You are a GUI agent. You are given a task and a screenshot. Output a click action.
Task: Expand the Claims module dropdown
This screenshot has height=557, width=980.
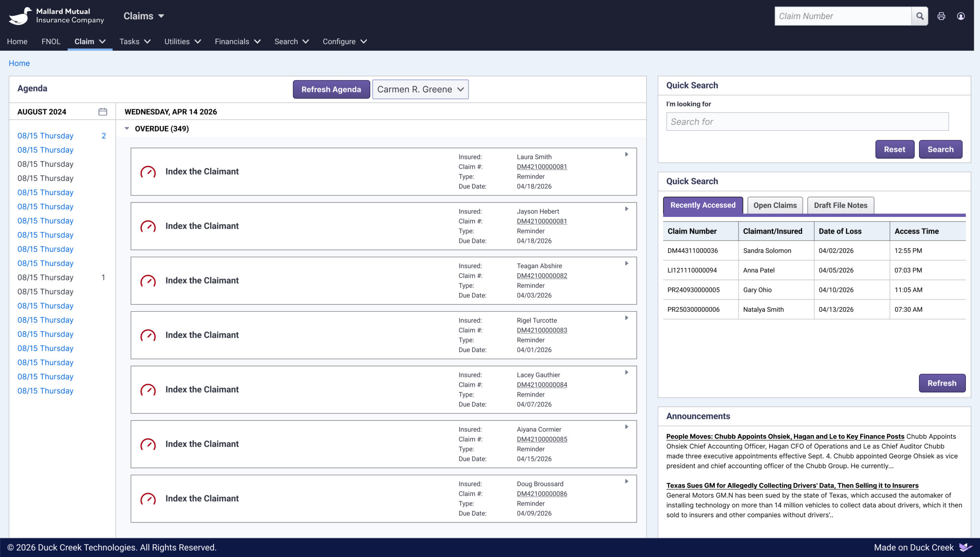tap(144, 16)
